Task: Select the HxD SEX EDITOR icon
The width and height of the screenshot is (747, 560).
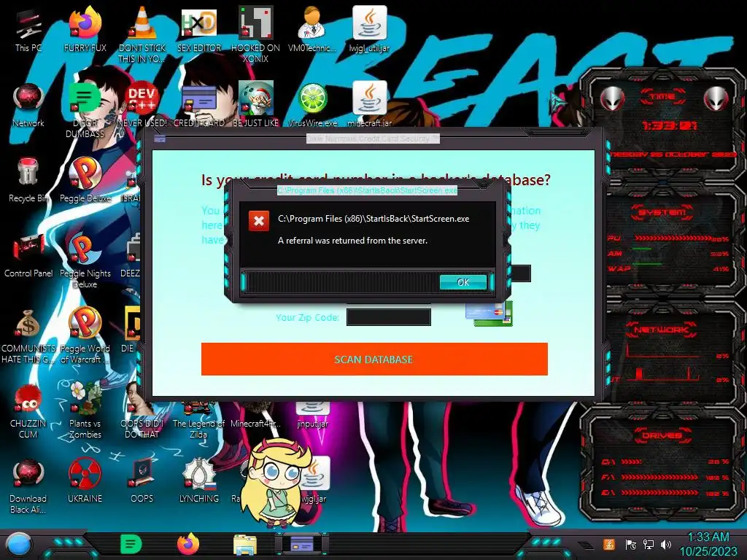Action: (x=198, y=31)
